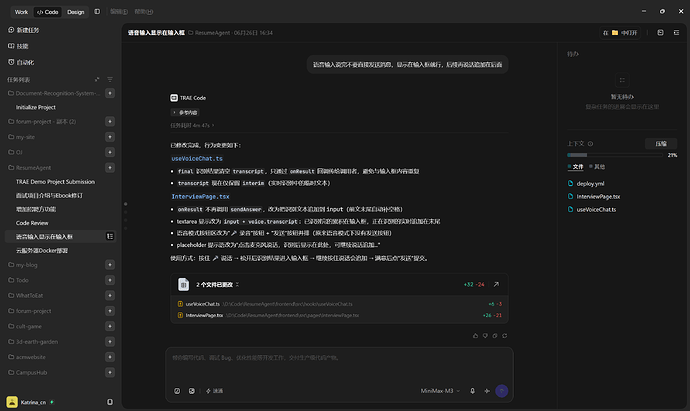Screen dimensions: 690x411
Task: Open the 自动化 automation section
Action: point(21,62)
